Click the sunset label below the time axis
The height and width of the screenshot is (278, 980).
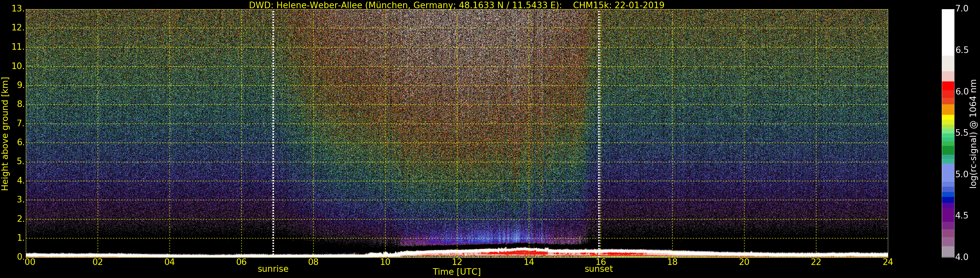click(x=598, y=269)
